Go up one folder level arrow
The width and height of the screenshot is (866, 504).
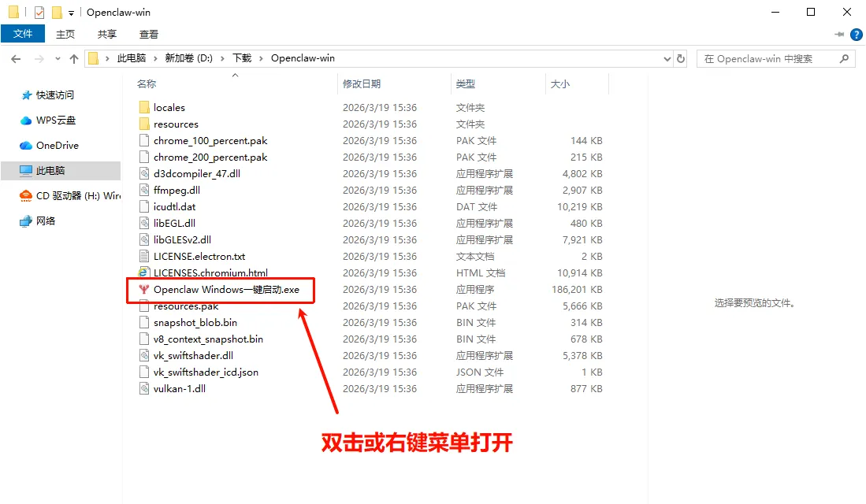[74, 58]
